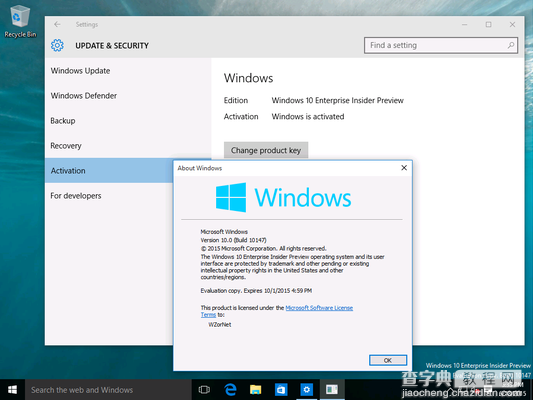533x400 pixels.
Task: Click the Terms link in the dialog
Action: 208,315
